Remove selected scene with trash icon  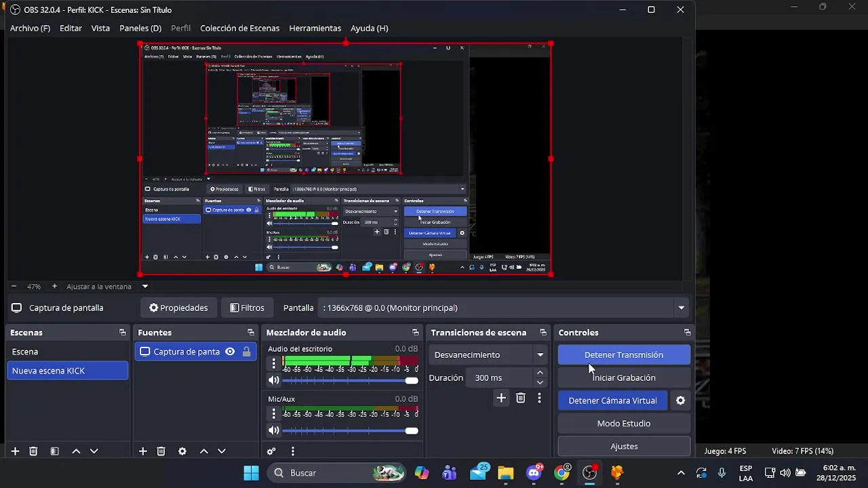click(x=33, y=451)
